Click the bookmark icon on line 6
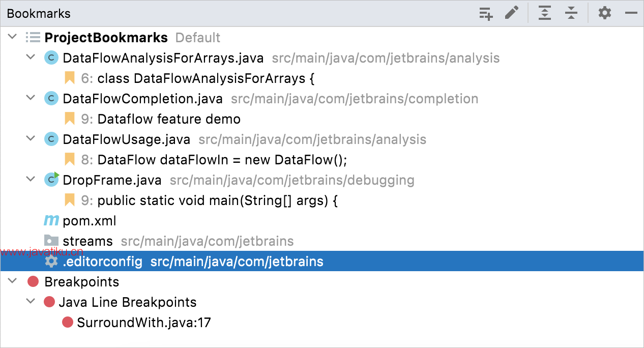 (x=70, y=78)
